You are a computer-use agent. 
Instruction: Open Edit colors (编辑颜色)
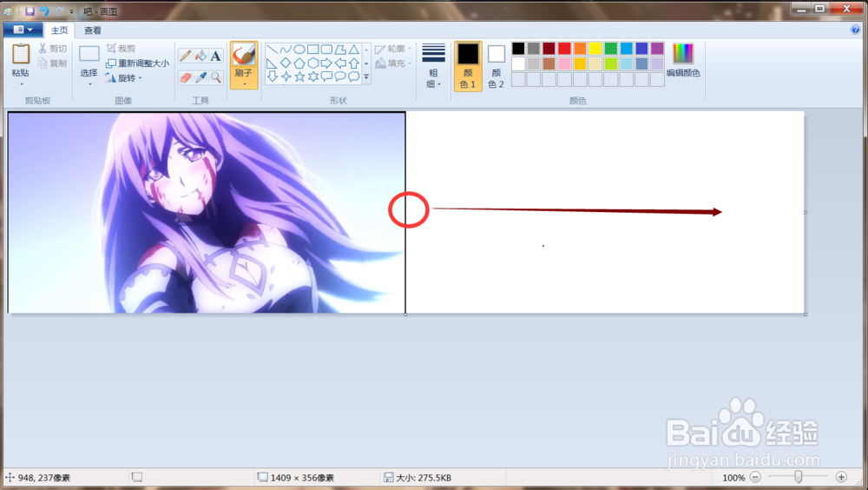tap(683, 61)
